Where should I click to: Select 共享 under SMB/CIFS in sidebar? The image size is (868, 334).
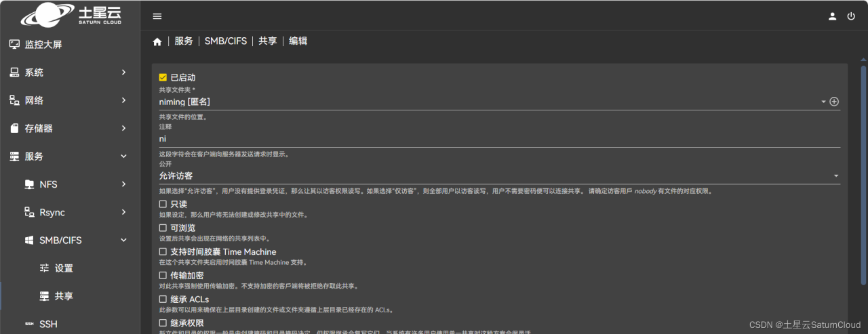point(71,296)
